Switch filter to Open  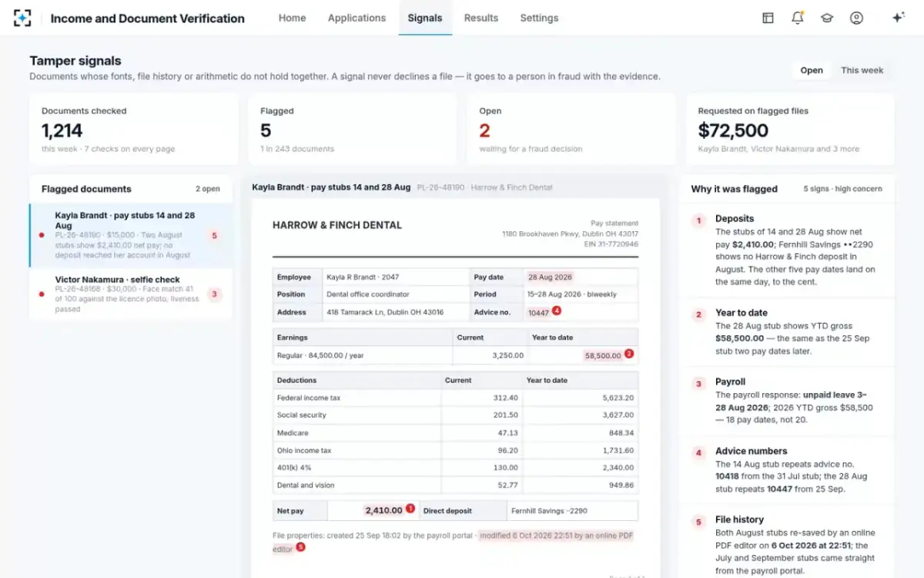pos(812,70)
